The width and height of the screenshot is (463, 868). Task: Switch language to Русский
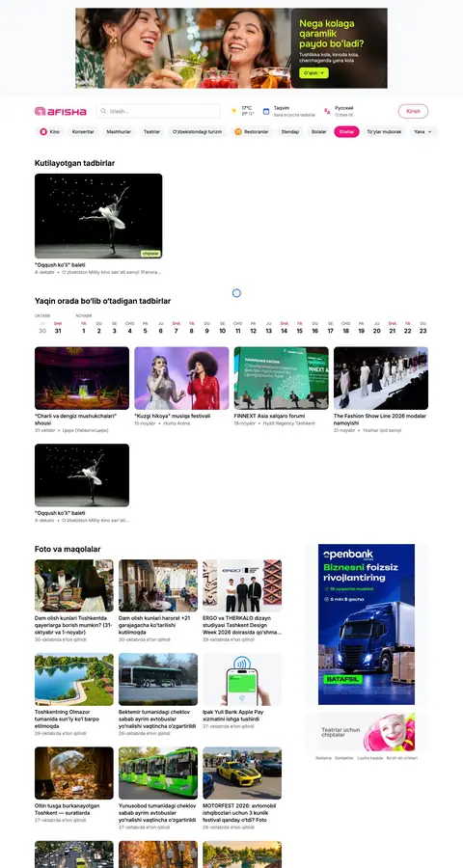click(344, 108)
